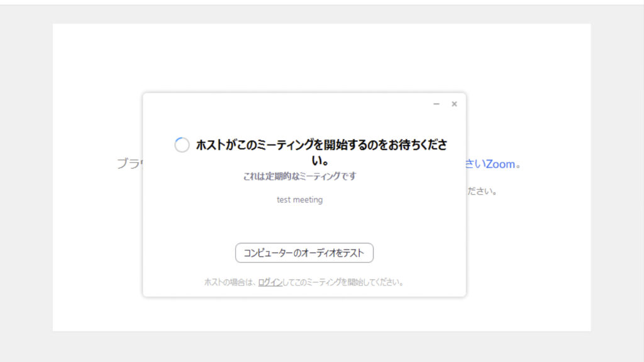
Task: Click the してこのミーティングを開始してください footer text
Action: point(343,283)
